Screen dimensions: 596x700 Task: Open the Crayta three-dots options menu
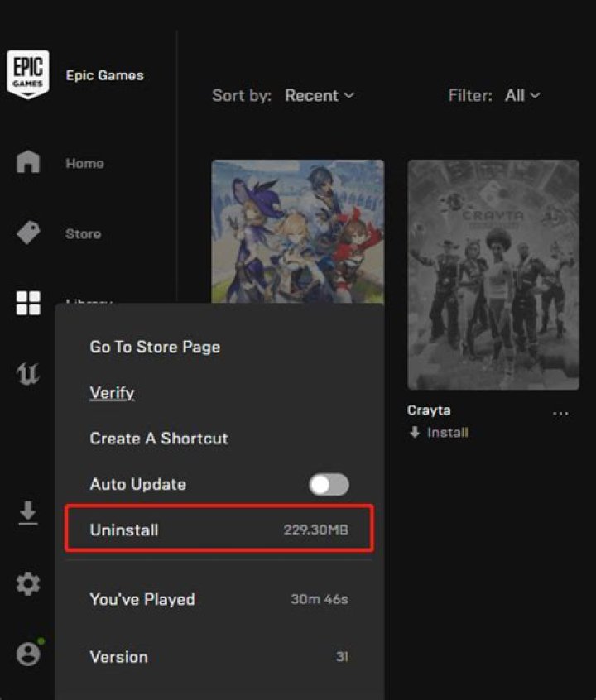(x=560, y=413)
